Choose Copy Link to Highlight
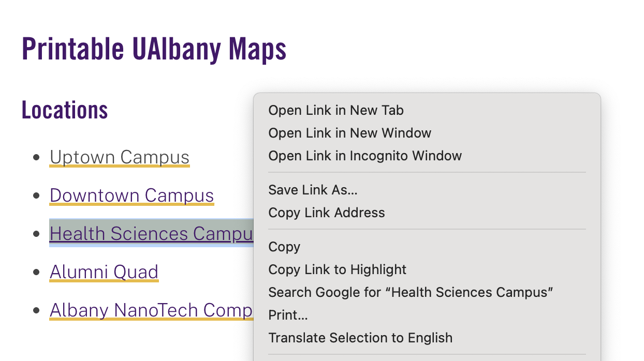The image size is (644, 361). pyautogui.click(x=337, y=269)
